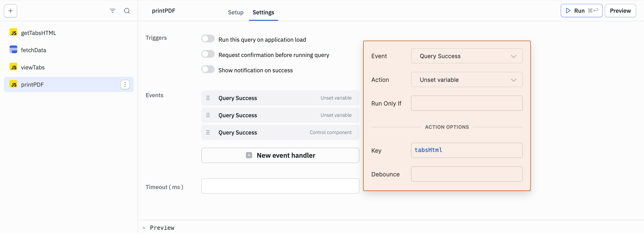
Task: Expand the Action dropdown showing Unset variable
Action: (x=467, y=80)
